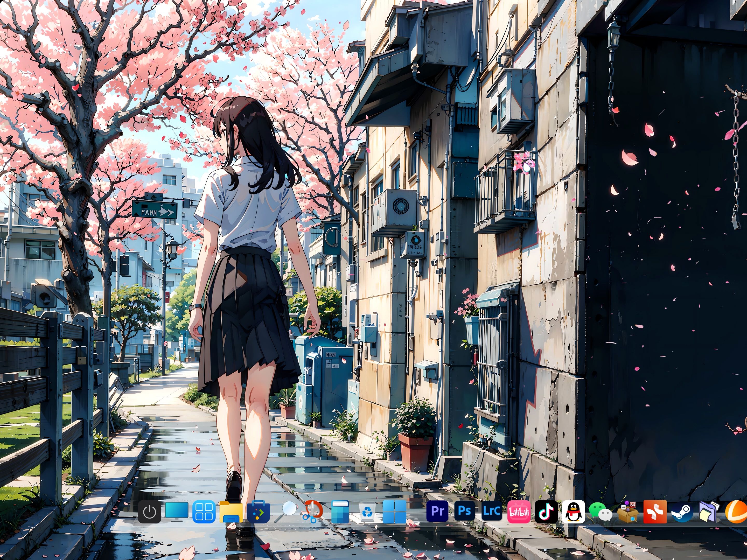The height and width of the screenshot is (560, 747).
Task: Launch the orange-red pinwheel app icon
Action: (x=655, y=512)
